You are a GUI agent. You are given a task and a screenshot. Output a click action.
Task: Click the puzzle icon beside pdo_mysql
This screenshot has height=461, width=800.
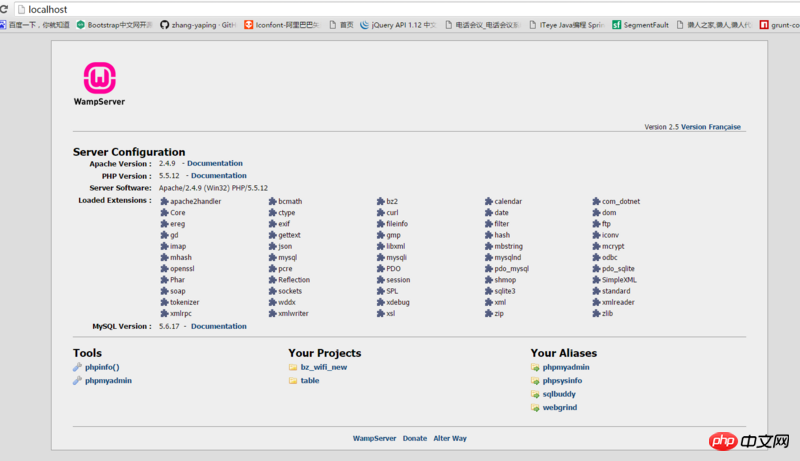coord(489,269)
